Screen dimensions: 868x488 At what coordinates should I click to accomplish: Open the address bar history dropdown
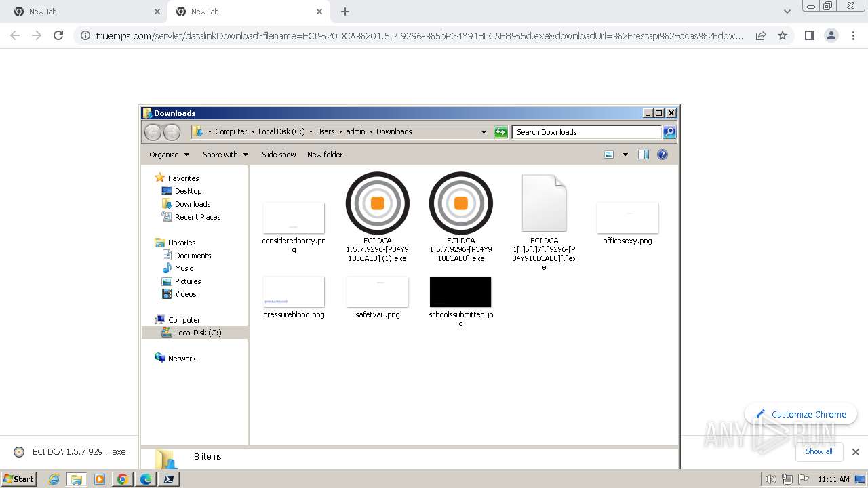coord(484,132)
